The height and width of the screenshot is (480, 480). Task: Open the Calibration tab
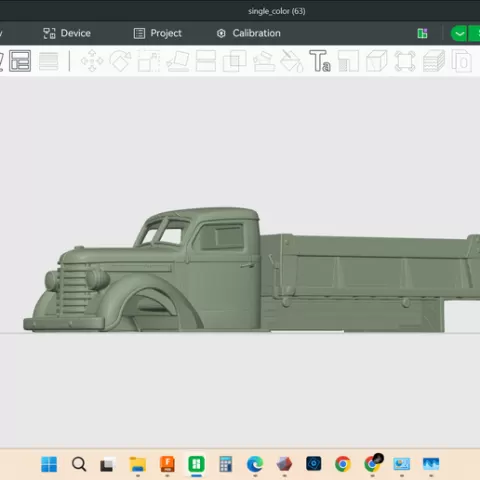click(x=249, y=33)
